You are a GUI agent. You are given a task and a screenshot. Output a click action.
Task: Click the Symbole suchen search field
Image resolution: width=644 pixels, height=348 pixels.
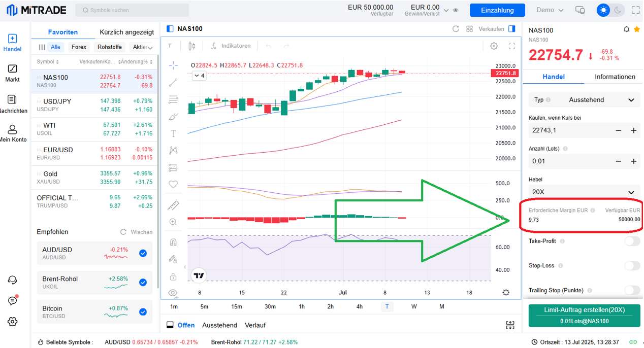132,10
